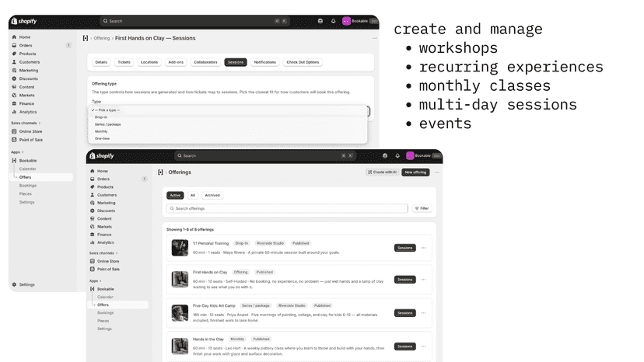Screen dimensions: 644x362
Task: Click Products icon in back window sidebar
Action: click(x=14, y=54)
